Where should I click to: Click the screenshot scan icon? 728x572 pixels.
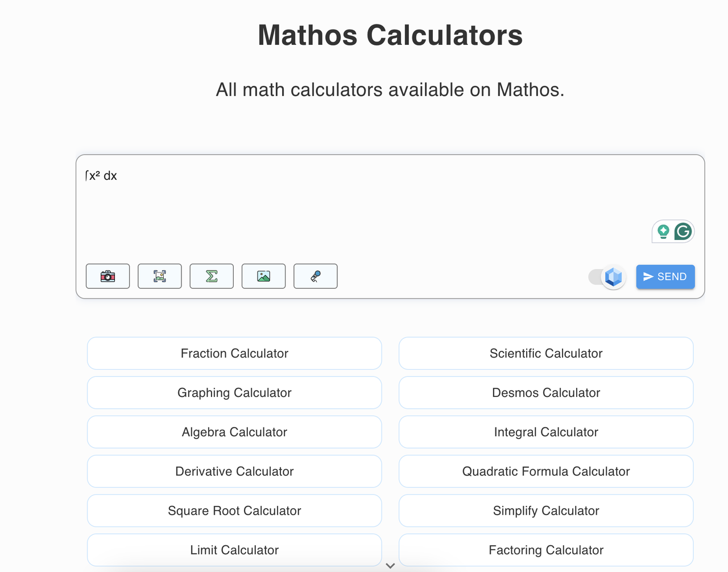160,276
